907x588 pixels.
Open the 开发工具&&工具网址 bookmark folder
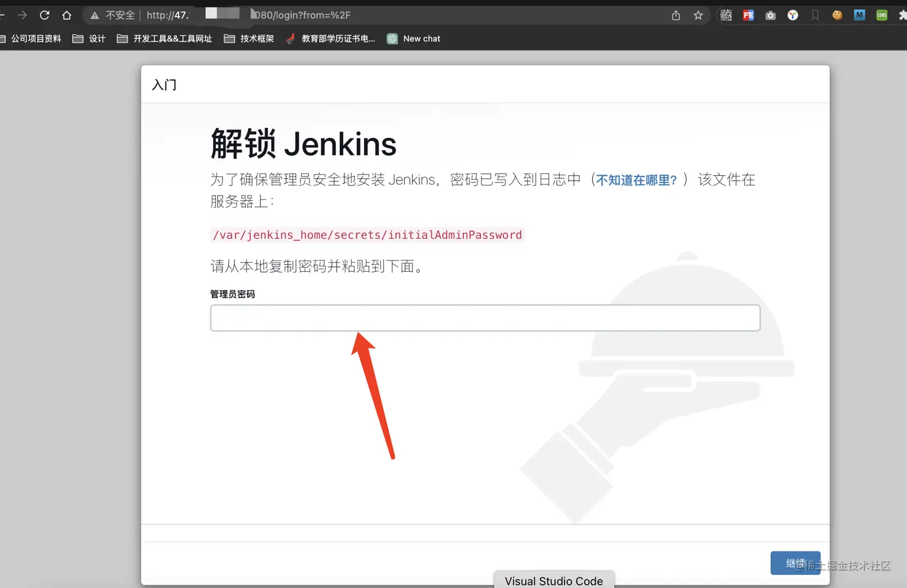tap(164, 38)
